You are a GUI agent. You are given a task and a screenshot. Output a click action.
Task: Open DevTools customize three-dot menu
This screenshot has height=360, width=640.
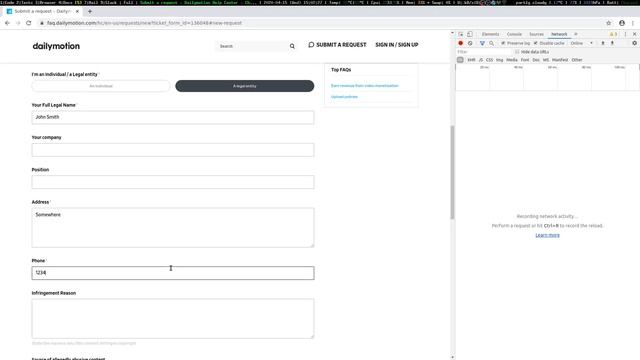click(625, 34)
